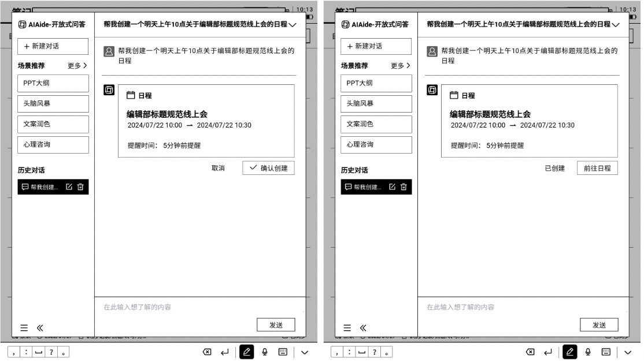Confirm schedule creation with 确认创建
Image resolution: width=644 pixels, height=362 pixels.
point(268,168)
